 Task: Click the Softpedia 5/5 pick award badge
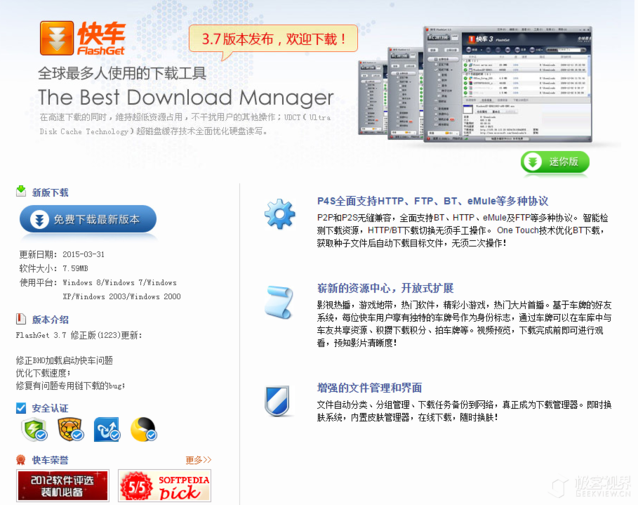(165, 485)
